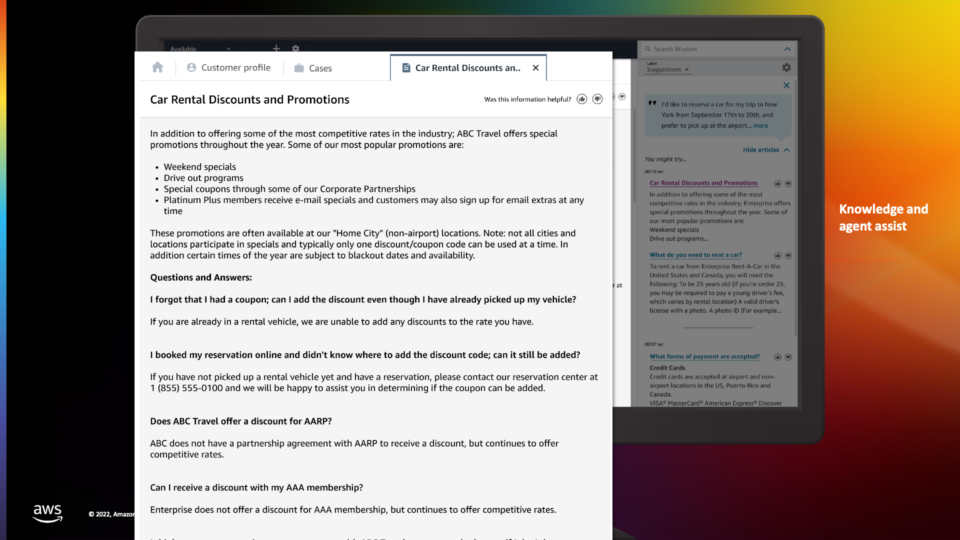The height and width of the screenshot is (540, 960).
Task: Mark article helpful with thumbs up
Action: tap(582, 99)
